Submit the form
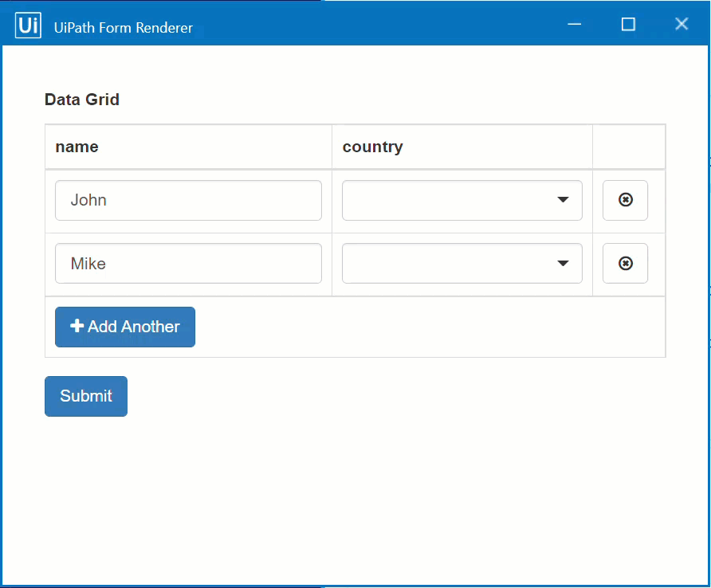 tap(86, 396)
